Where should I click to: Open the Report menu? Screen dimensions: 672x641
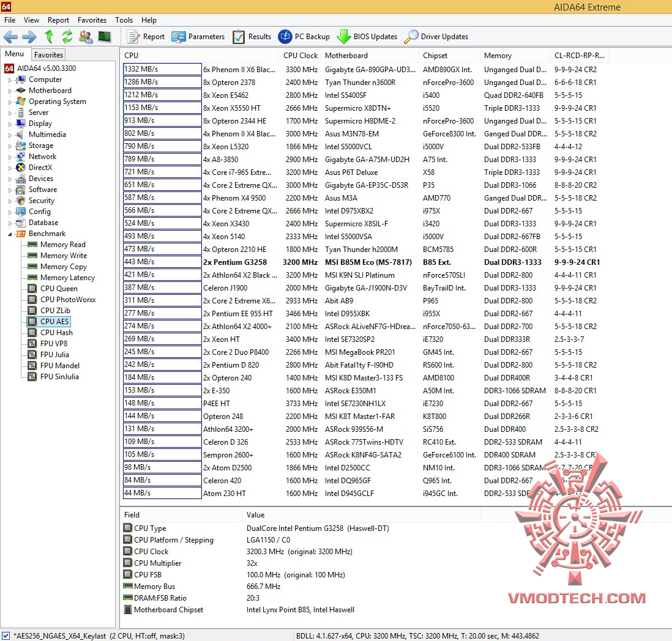point(58,20)
